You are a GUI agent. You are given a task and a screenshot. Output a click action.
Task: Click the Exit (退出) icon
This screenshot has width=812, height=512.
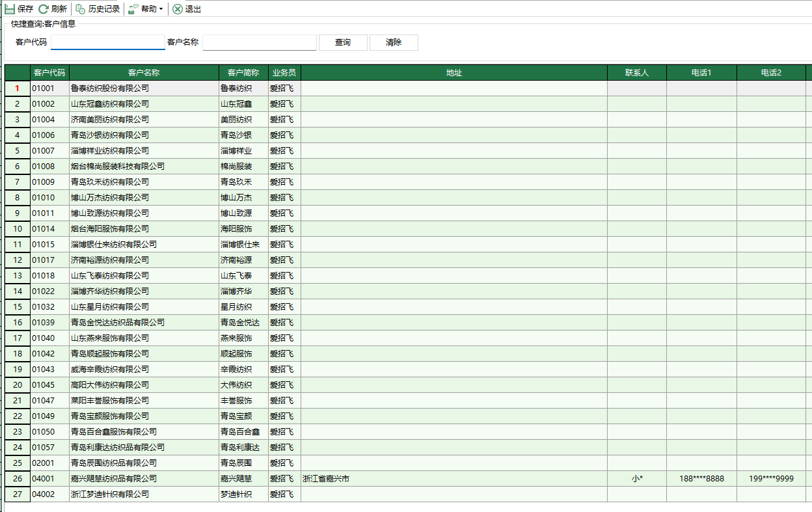click(177, 9)
